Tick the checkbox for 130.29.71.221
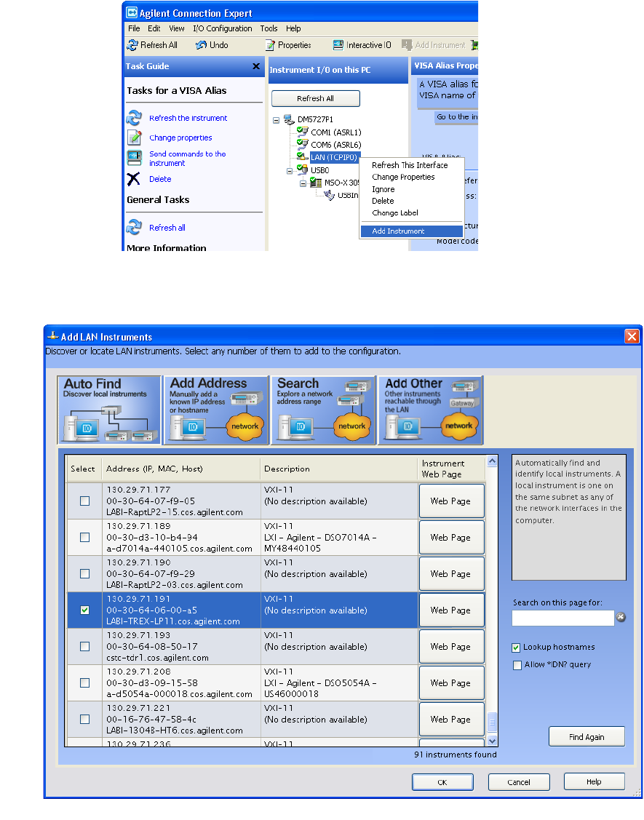Image resolution: width=644 pixels, height=820 pixels. (84, 719)
